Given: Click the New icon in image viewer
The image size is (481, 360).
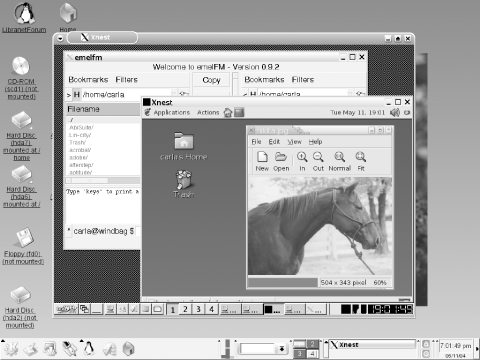Looking at the screenshot, I should tap(262, 161).
